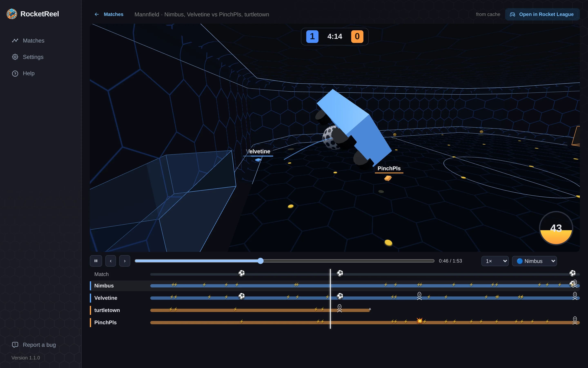Click the explosion icon on PinchPls row
The height and width of the screenshot is (368, 588).
pyautogui.click(x=419, y=321)
